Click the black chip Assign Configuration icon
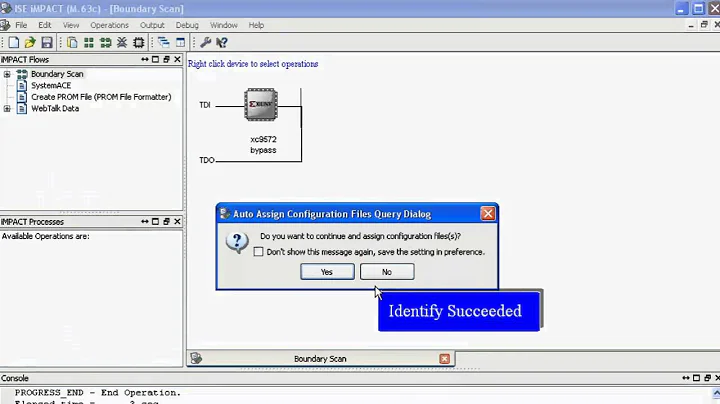Screen dimensions: 720x404 coord(138,43)
